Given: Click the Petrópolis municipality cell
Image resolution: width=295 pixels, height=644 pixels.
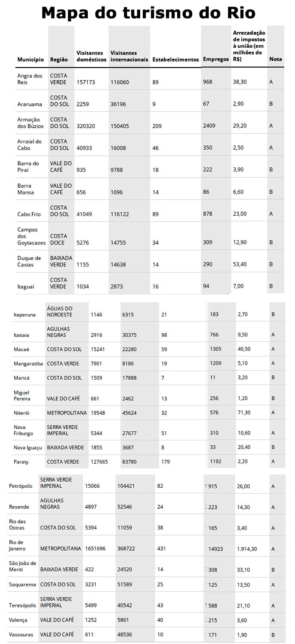Looking at the screenshot, I should click(x=21, y=486).
